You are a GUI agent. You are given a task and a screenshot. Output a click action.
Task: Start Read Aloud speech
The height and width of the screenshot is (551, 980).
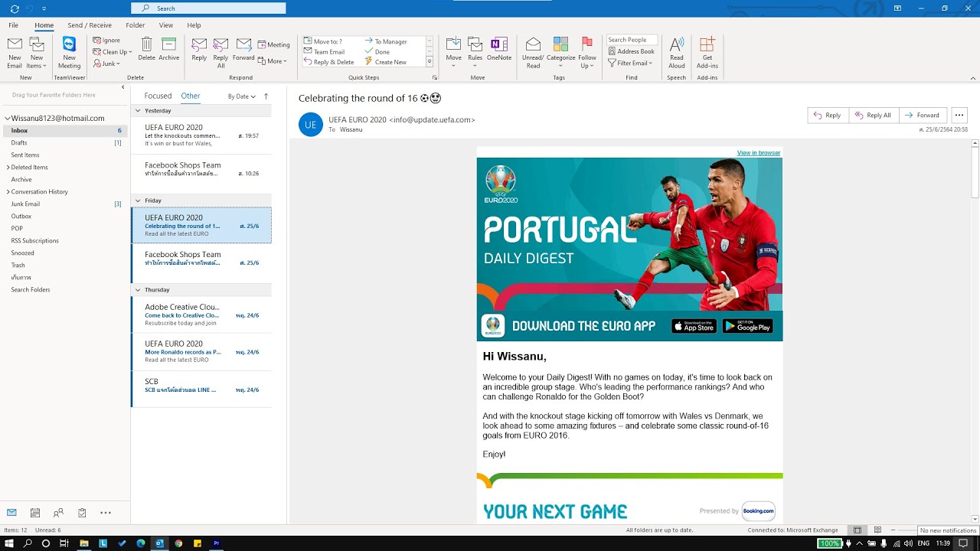[x=677, y=52]
